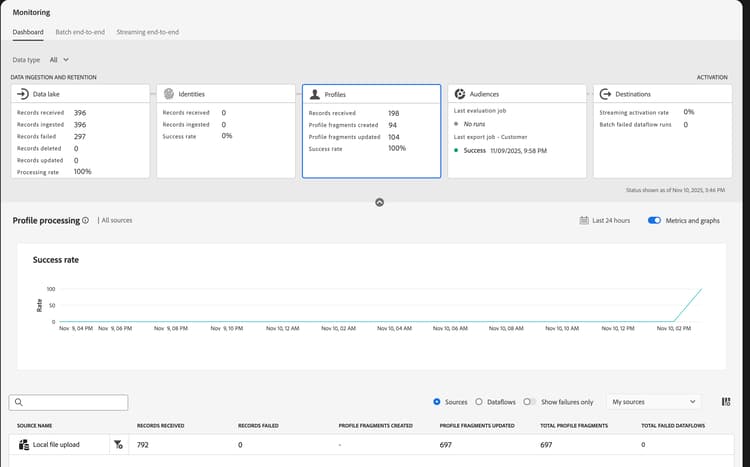Image resolution: width=750 pixels, height=467 pixels.
Task: Select the Dataflows radio button
Action: pyautogui.click(x=479, y=402)
